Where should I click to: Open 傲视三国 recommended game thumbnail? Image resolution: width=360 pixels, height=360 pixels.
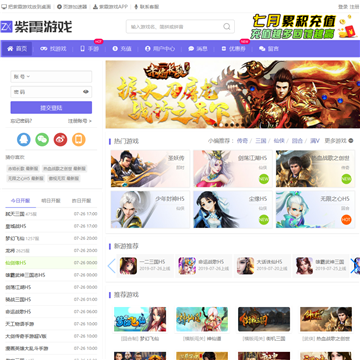[x=264, y=319]
